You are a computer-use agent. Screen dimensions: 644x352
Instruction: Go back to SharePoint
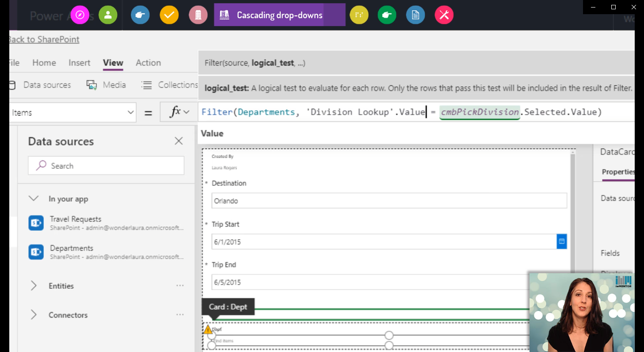coord(44,39)
